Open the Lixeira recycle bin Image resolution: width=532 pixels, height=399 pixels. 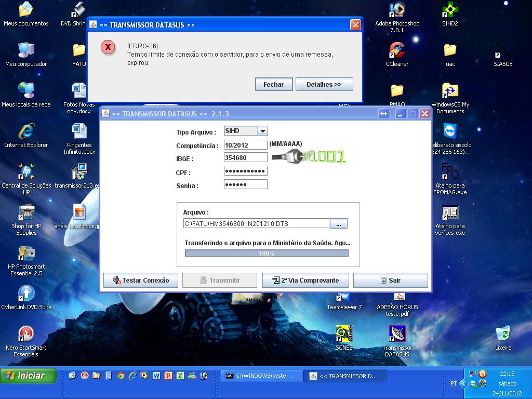coord(502,335)
